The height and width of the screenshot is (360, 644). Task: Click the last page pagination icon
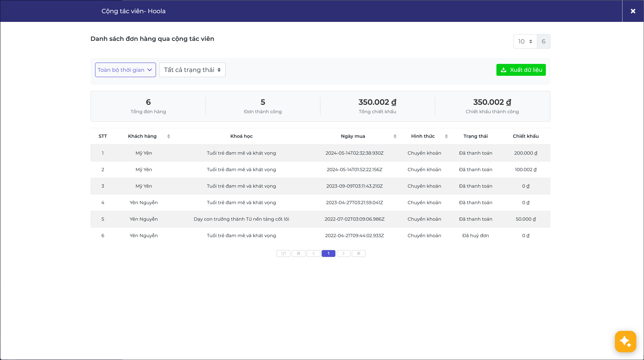coord(358,253)
